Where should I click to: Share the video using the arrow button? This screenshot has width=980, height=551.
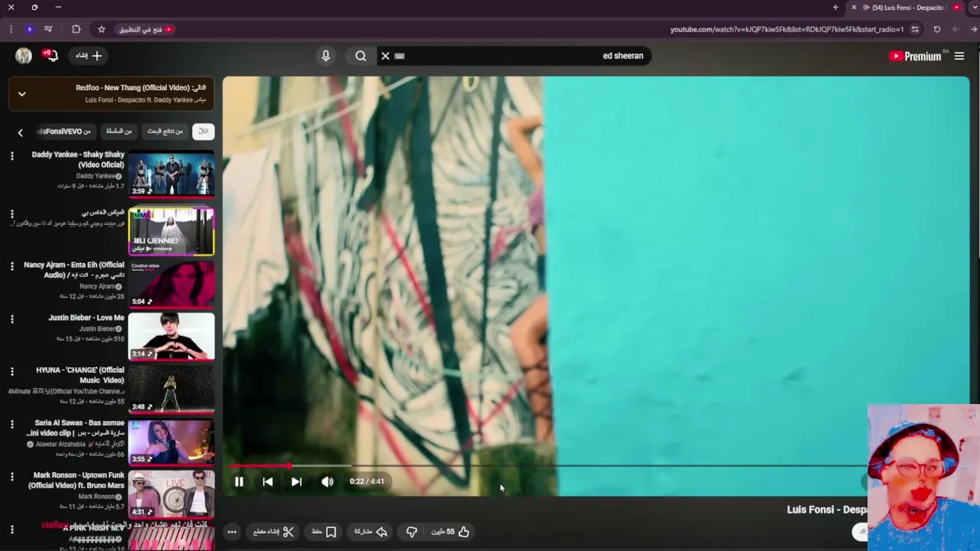371,532
